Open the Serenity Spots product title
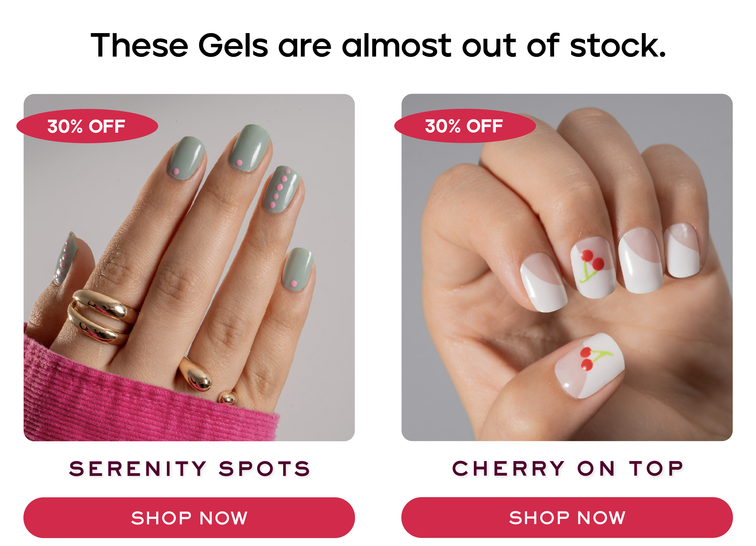 [x=190, y=469]
